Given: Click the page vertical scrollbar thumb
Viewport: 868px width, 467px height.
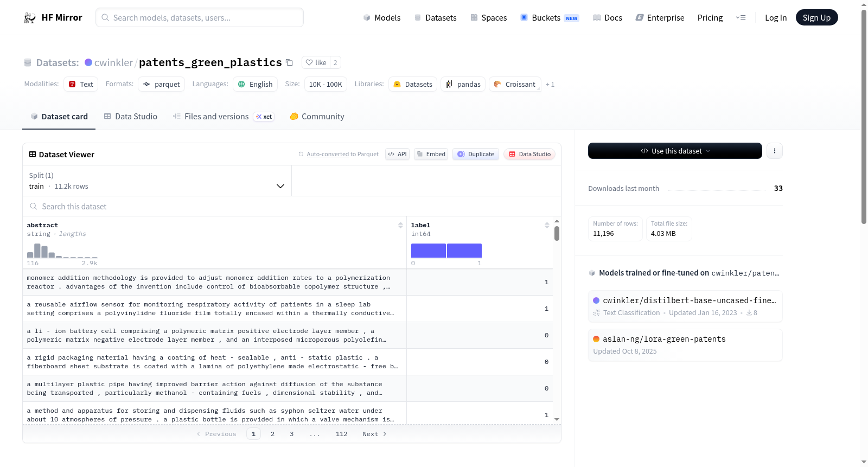Looking at the screenshot, I should click(864, 117).
